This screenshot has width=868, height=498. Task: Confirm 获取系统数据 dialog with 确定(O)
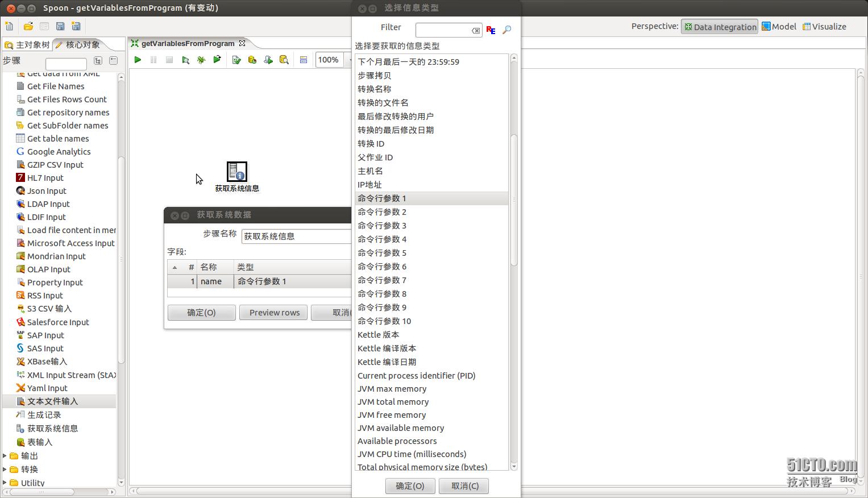202,313
